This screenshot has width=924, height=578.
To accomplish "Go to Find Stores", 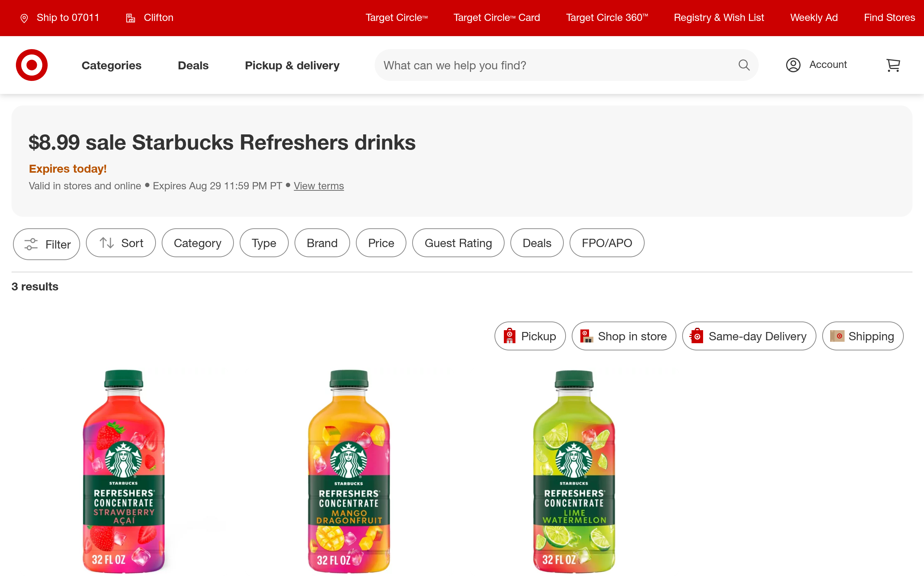I will coord(890,18).
